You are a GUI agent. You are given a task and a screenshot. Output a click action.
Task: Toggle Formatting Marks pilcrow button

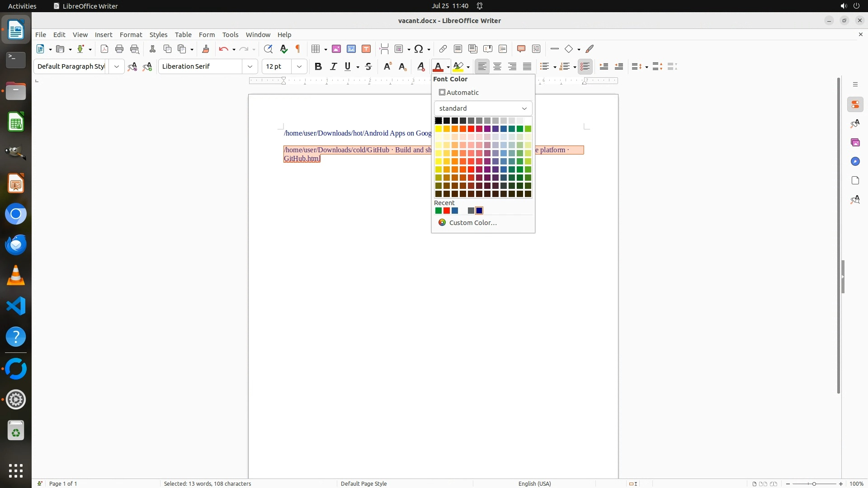(298, 49)
